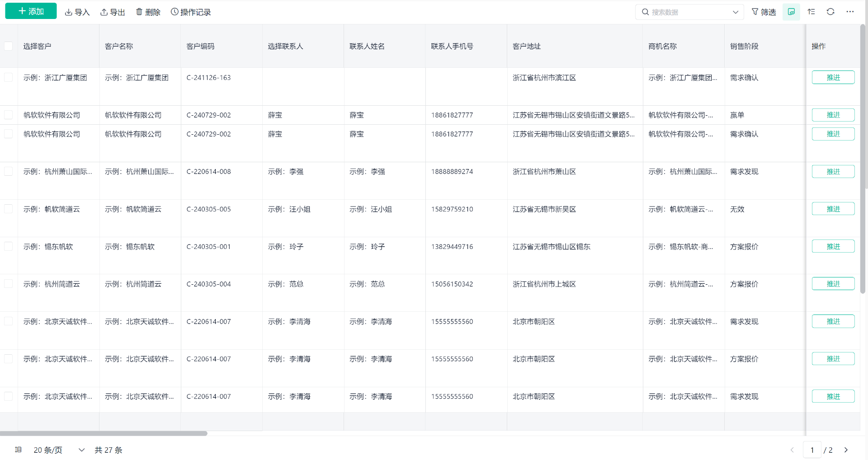Screen dimensions: 868x460
Task: Focus the 搜索数据 search field
Action: [x=689, y=12]
